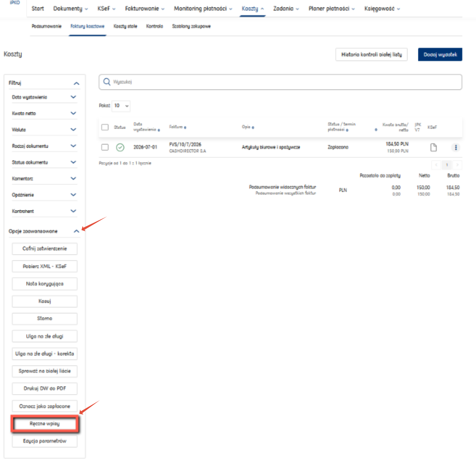This screenshot has width=476, height=460.
Task: Sort the table by the Faktura column
Action: 178,127
